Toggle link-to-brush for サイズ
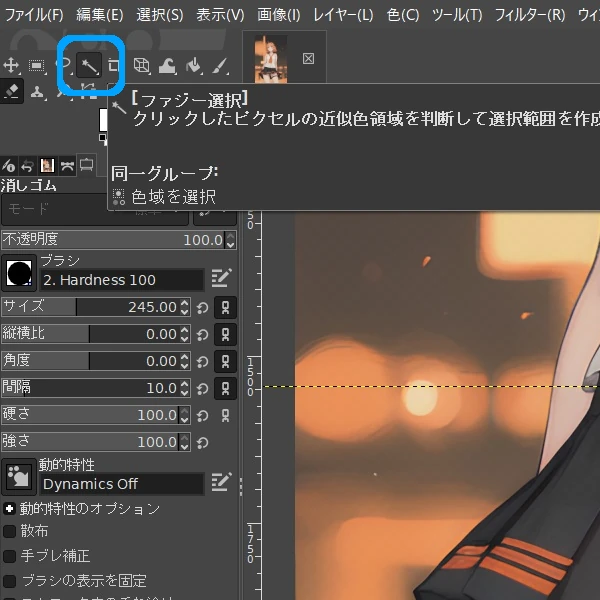 point(225,307)
